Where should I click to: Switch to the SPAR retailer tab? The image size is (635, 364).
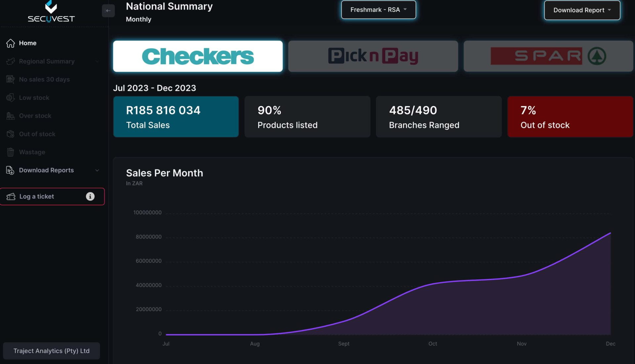tap(548, 56)
